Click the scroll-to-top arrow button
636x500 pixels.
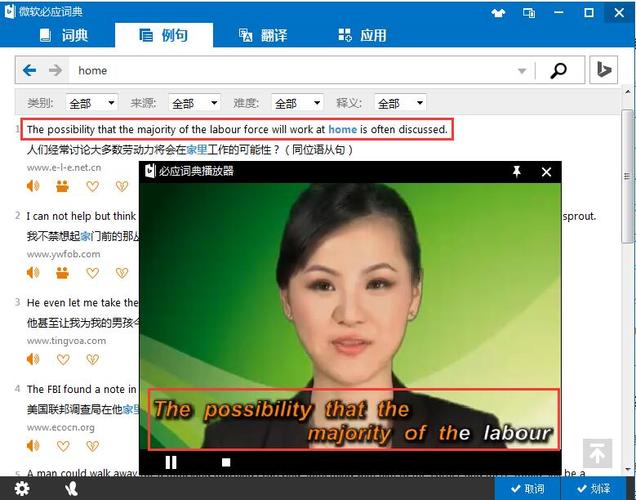597,453
